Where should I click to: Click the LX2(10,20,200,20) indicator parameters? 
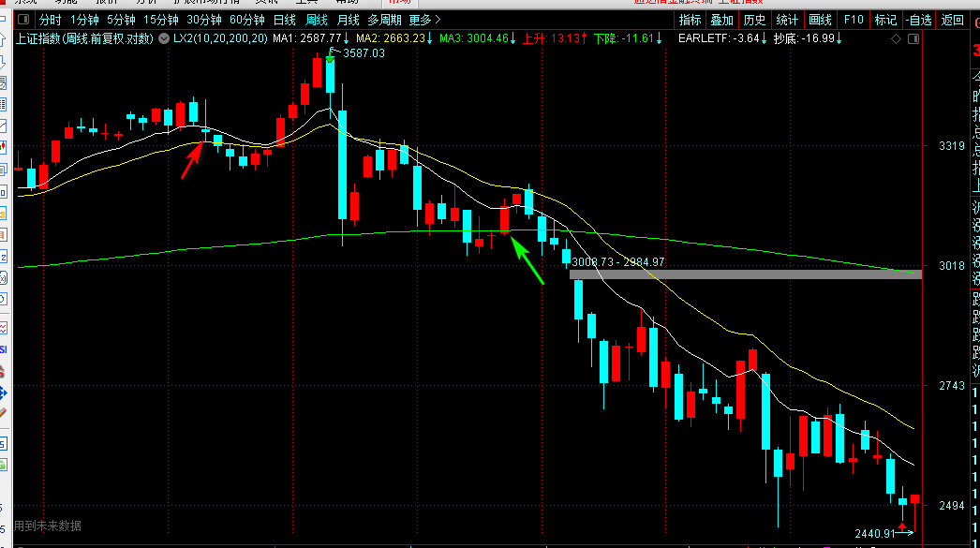tap(220, 38)
